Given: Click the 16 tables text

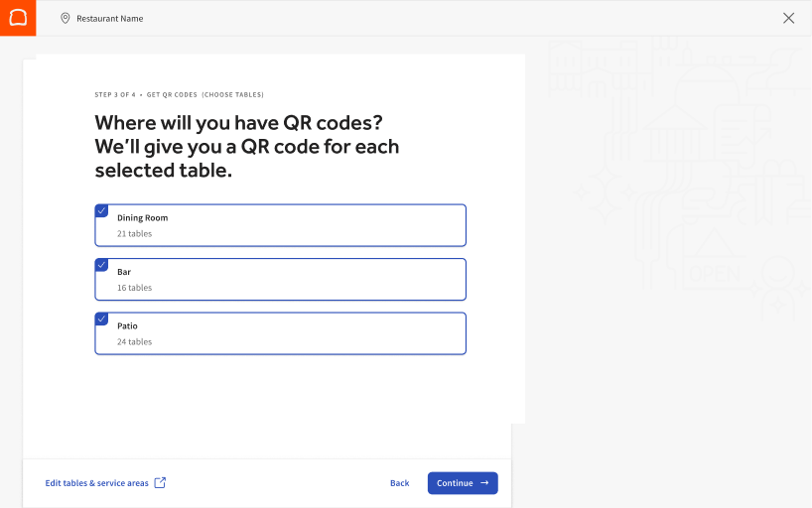Looking at the screenshot, I should pos(134,288).
